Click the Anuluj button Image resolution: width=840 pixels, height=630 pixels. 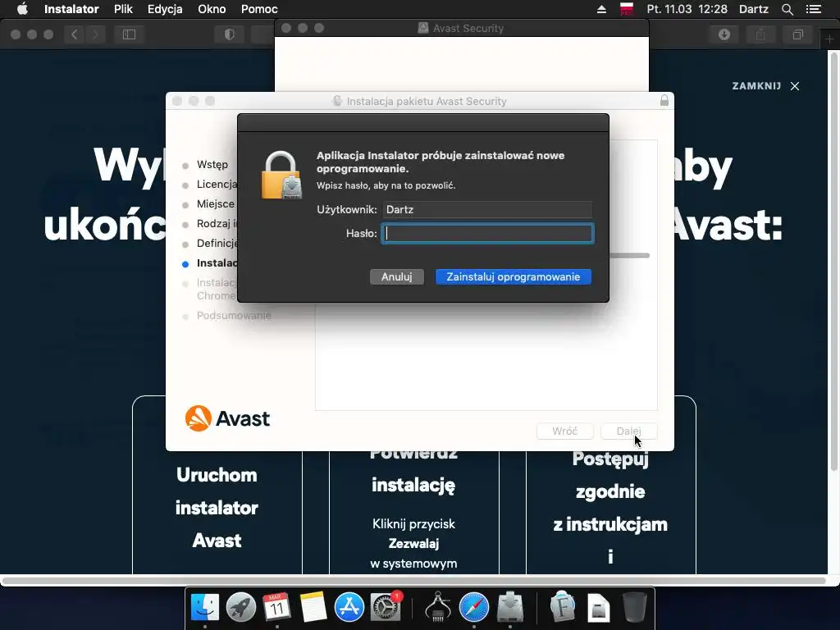(396, 277)
